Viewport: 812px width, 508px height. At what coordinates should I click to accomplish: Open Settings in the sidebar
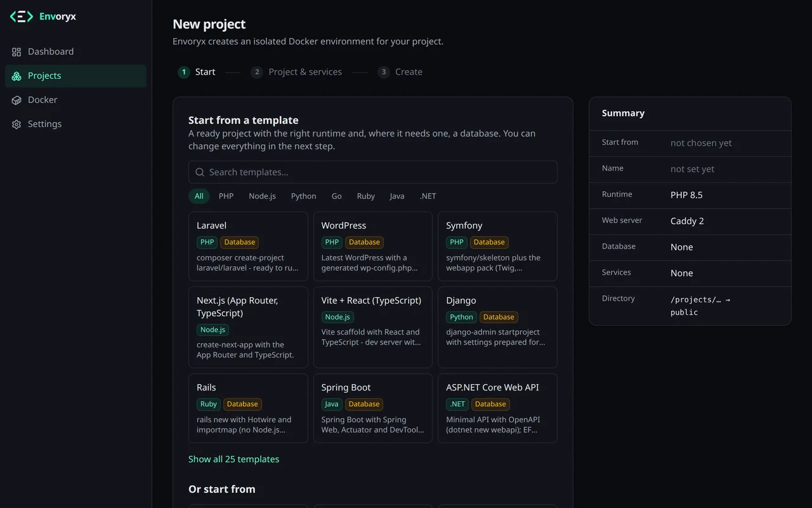coord(75,124)
